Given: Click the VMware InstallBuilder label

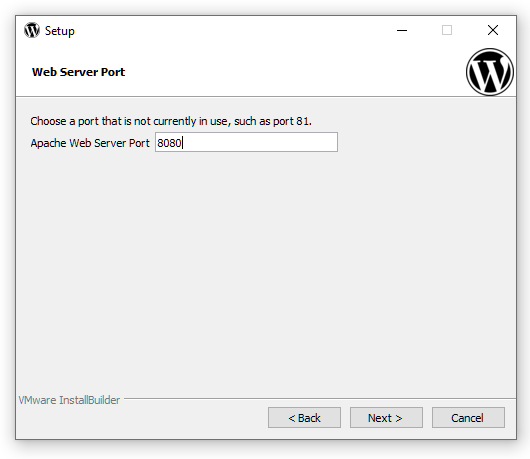Looking at the screenshot, I should (x=69, y=400).
